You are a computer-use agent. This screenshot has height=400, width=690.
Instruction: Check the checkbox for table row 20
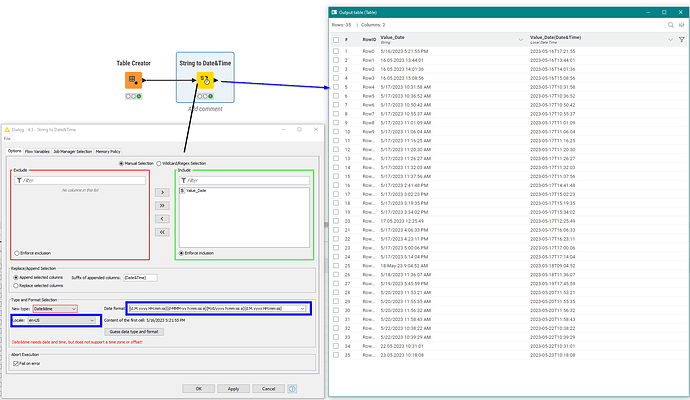(x=336, y=221)
